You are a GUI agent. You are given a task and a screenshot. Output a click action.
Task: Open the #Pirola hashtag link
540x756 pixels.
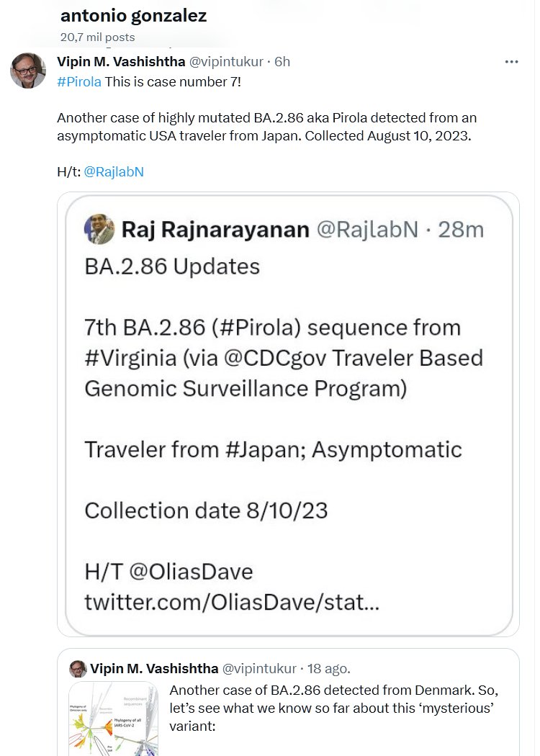(x=79, y=81)
